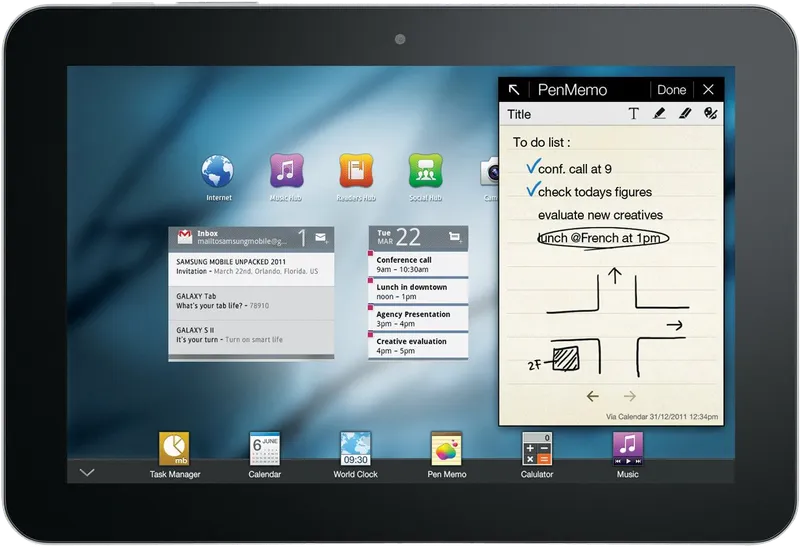
Task: Open the Calulator app in dock
Action: coord(537,449)
